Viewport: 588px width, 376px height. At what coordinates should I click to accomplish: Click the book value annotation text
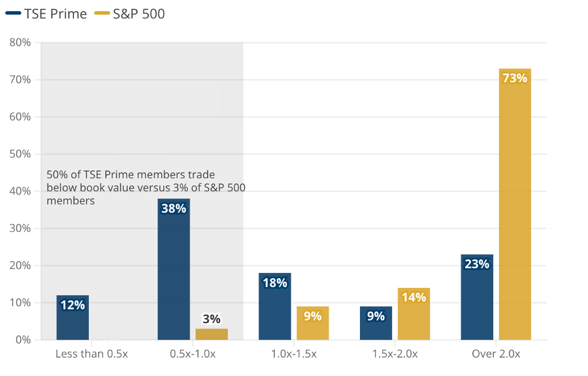[146, 187]
